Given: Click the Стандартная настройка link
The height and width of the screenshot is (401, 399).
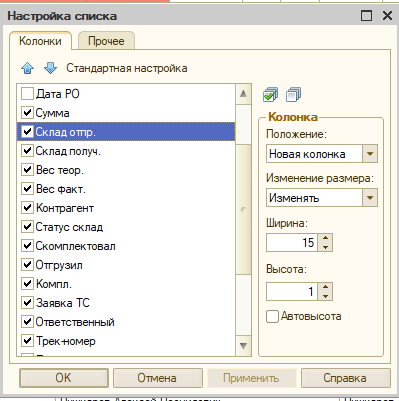Looking at the screenshot, I should click(x=127, y=68).
